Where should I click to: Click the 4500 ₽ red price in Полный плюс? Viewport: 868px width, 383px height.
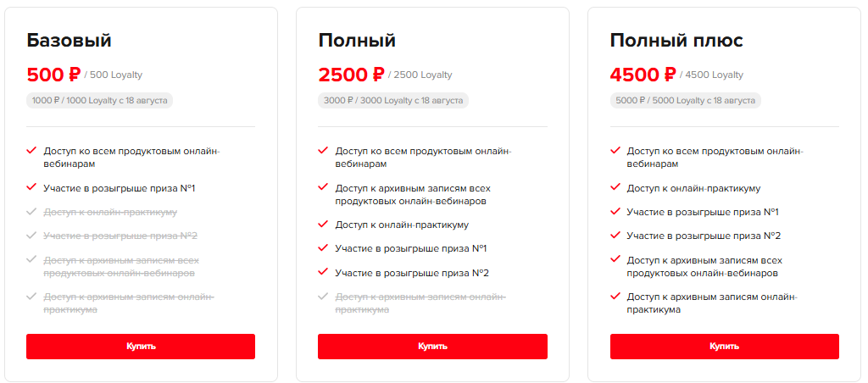tap(643, 75)
